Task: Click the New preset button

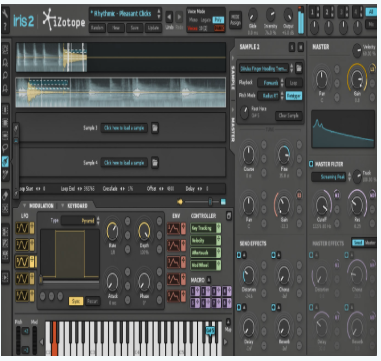Action: tap(116, 28)
